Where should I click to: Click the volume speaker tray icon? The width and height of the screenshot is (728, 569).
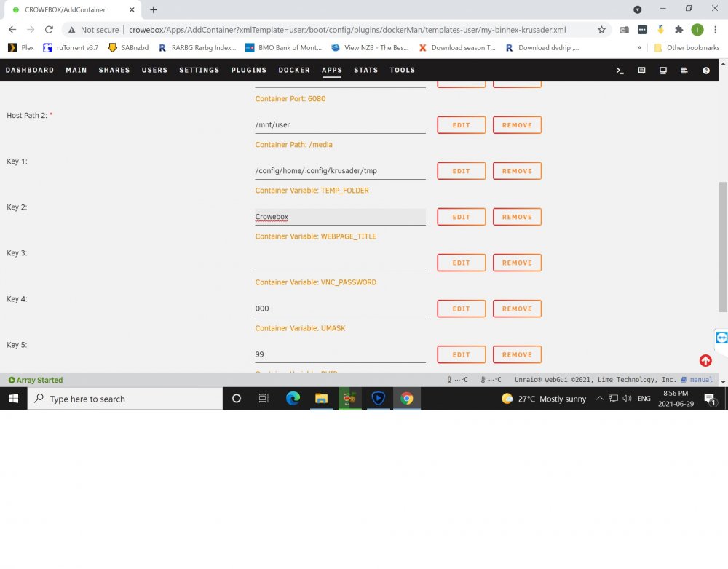click(627, 398)
